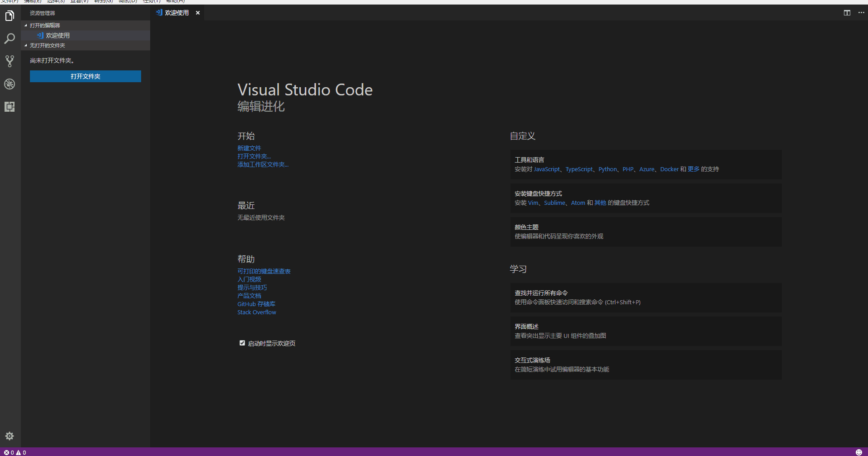Screen dimensions: 868x456
Task: Click the split editor icon at top right
Action: [x=847, y=13]
